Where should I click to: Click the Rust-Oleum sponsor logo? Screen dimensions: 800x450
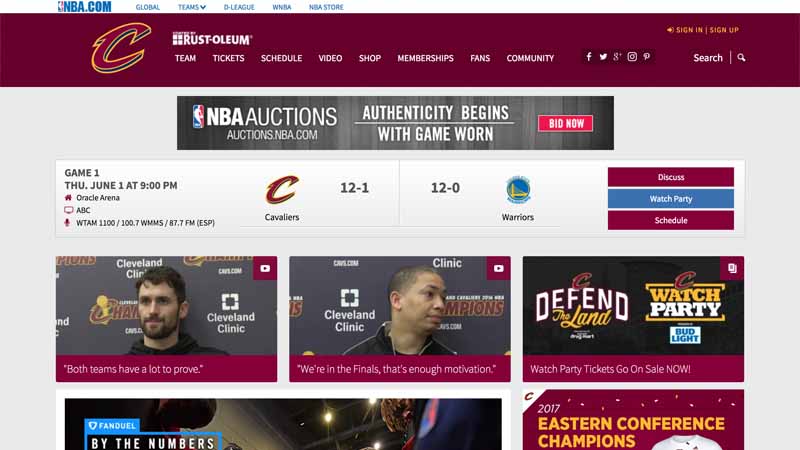[x=212, y=39]
